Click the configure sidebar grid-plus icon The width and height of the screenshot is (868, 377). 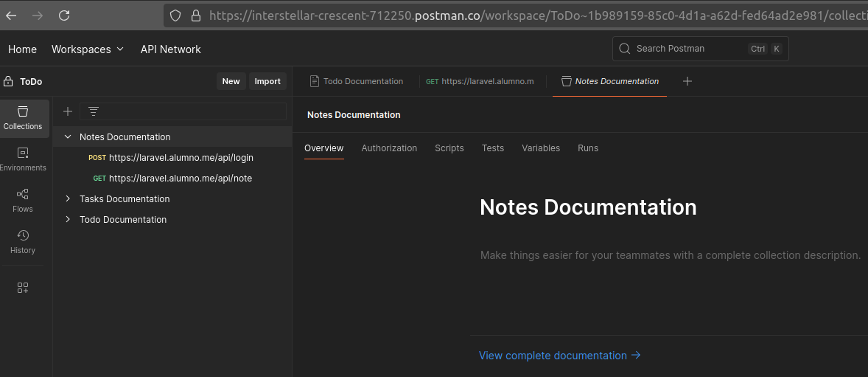(23, 288)
